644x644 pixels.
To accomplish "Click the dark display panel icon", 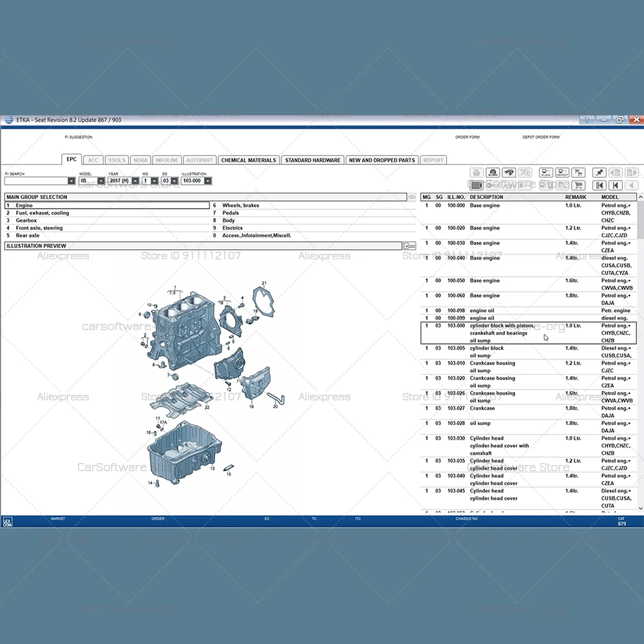I will (477, 185).
